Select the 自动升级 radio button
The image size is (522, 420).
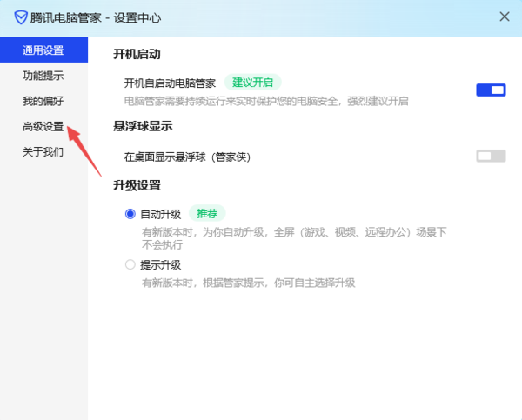(x=130, y=214)
